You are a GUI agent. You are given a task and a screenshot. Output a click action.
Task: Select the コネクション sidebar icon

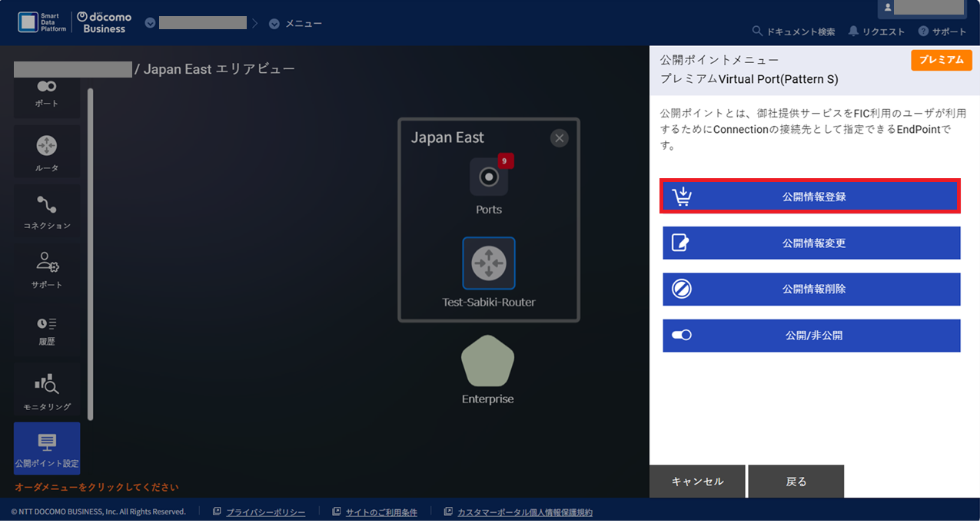(x=46, y=210)
